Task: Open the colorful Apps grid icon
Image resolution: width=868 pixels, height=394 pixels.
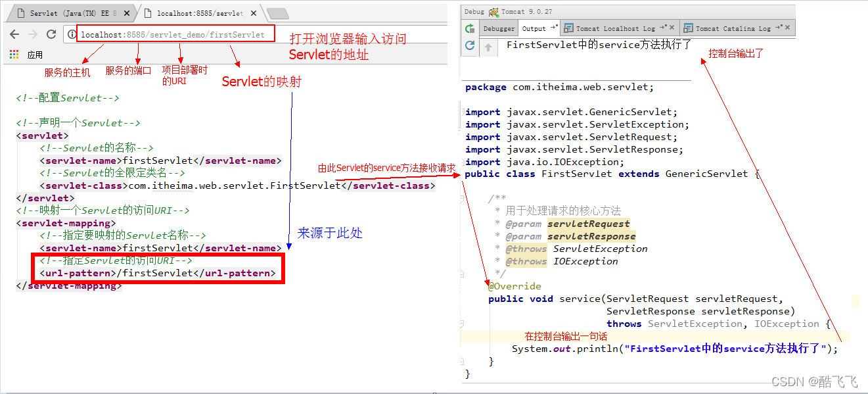Action: [x=14, y=55]
